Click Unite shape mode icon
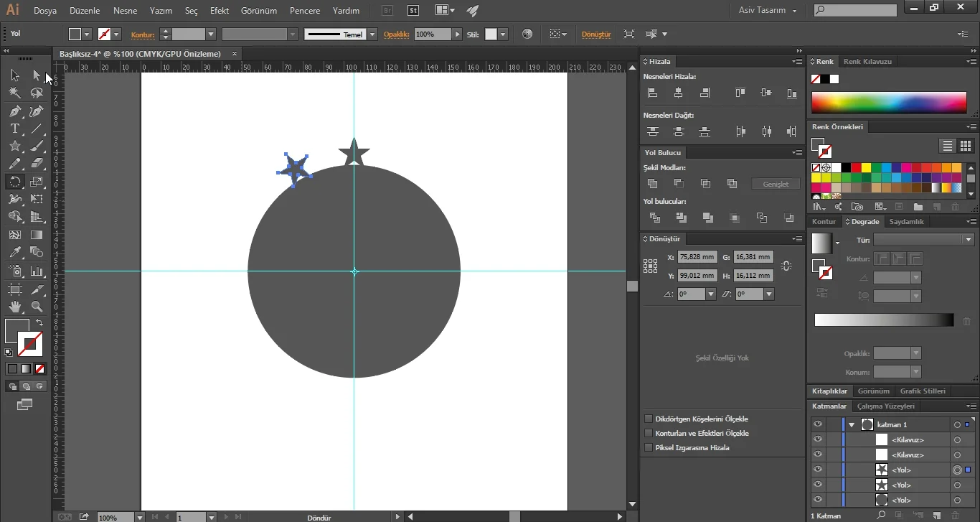 click(x=652, y=184)
